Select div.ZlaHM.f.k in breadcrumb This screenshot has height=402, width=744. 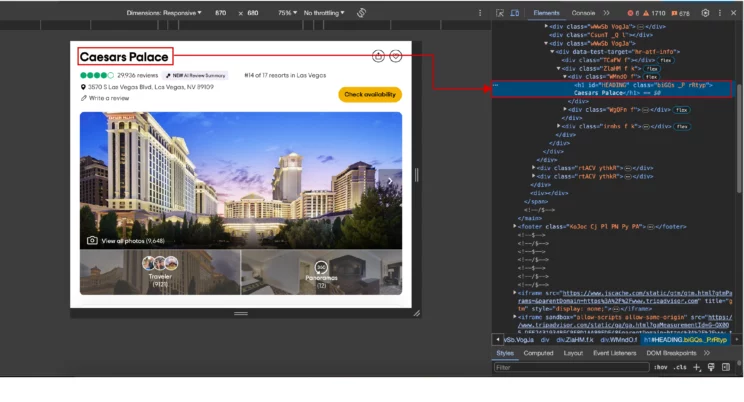(575, 340)
